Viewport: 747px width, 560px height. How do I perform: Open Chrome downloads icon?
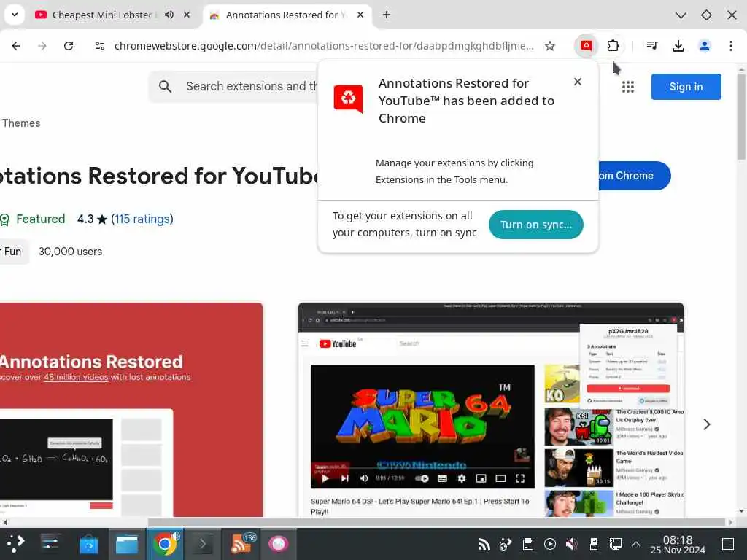pos(678,46)
